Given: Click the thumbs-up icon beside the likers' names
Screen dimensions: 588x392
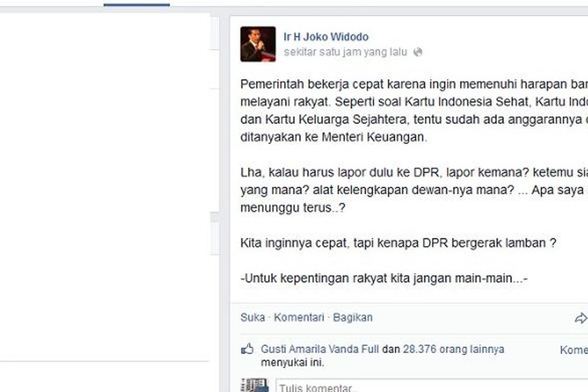Looking at the screenshot, I should tap(247, 350).
